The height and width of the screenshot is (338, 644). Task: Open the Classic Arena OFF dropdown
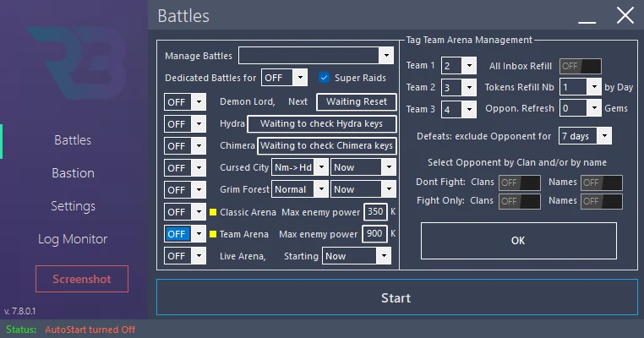click(x=185, y=212)
